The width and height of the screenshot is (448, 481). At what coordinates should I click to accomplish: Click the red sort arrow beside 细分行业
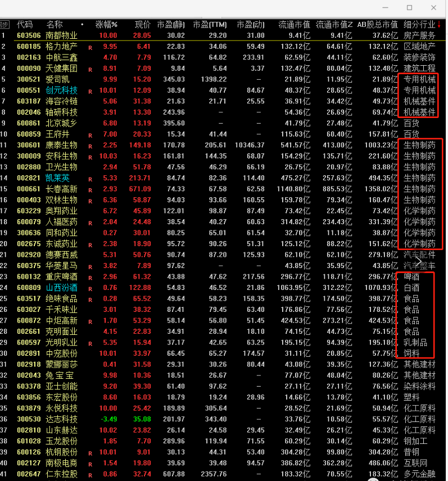[x=439, y=25]
